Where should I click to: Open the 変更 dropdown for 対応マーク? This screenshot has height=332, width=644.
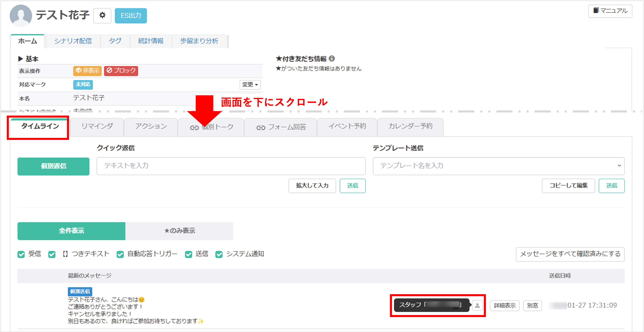point(250,85)
